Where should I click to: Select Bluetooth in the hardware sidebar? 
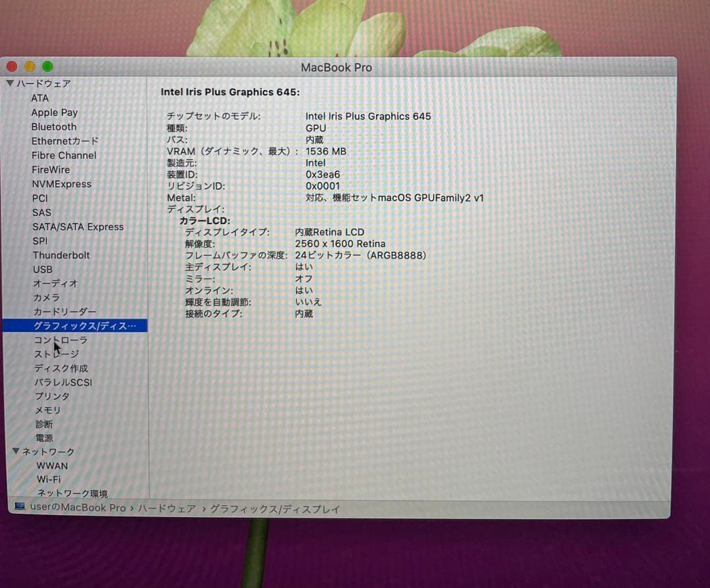(53, 127)
